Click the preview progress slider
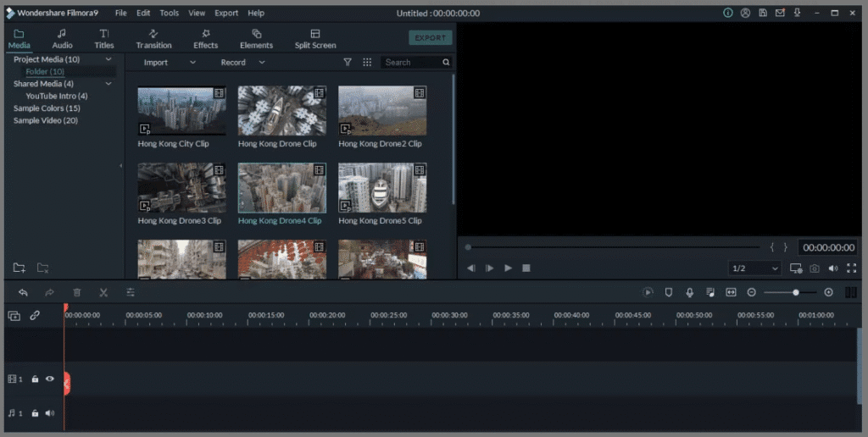 click(x=612, y=247)
